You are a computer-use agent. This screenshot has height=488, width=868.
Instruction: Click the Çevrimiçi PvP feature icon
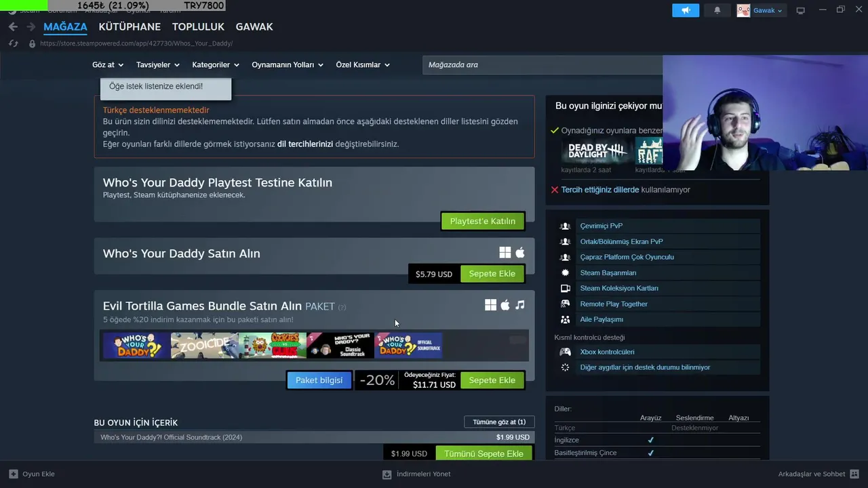pyautogui.click(x=565, y=226)
